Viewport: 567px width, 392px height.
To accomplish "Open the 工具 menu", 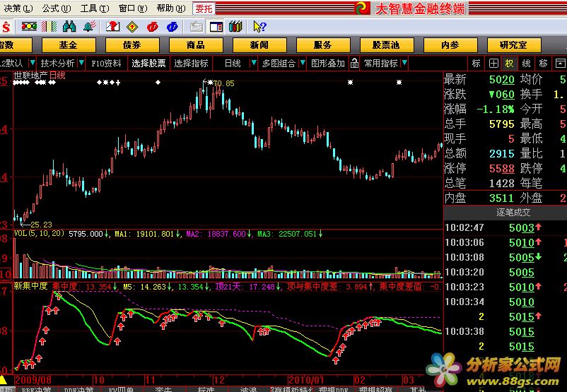I will pyautogui.click(x=94, y=8).
